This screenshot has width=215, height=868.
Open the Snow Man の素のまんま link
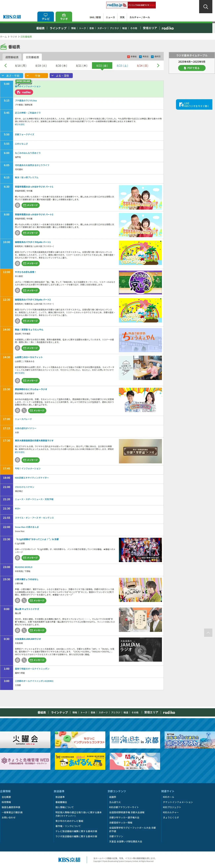pyautogui.click(x=27, y=527)
